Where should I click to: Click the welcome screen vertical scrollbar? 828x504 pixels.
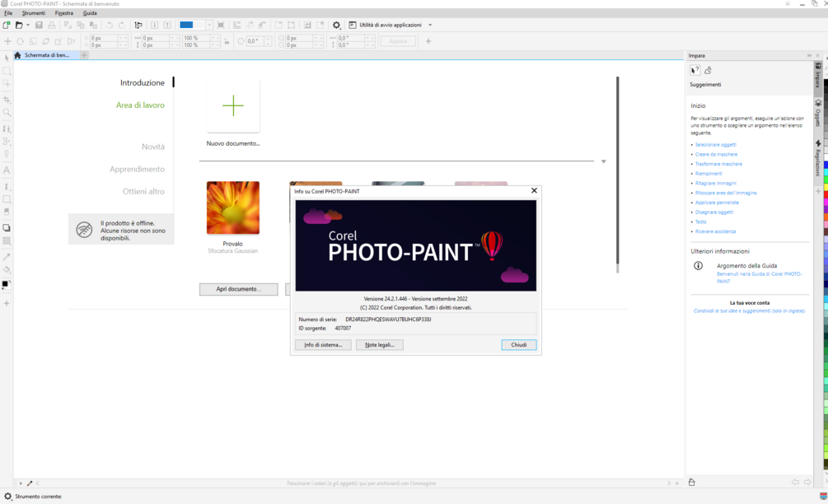point(617,174)
